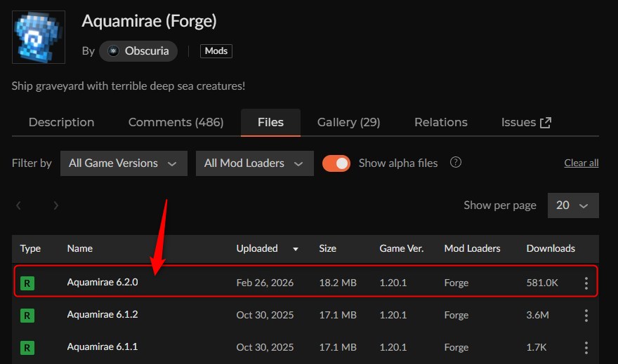The height and width of the screenshot is (364, 618).
Task: Open the Comments (486) tab
Action: (x=176, y=122)
